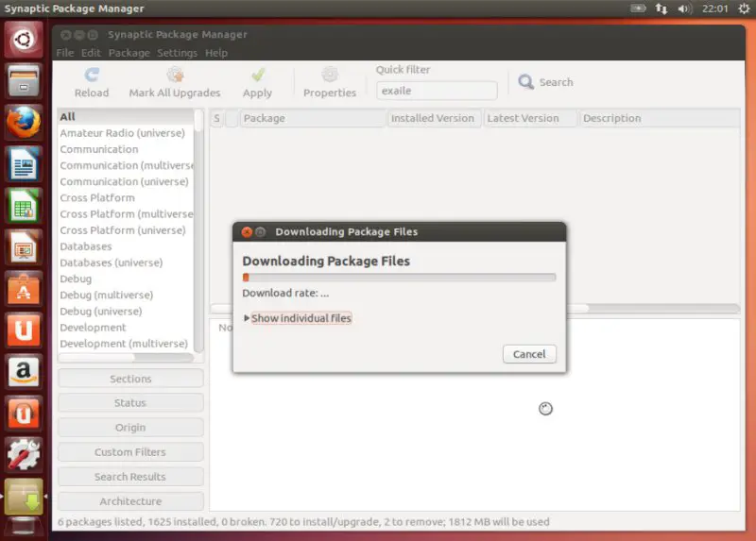Open Amazon launcher icon
The height and width of the screenshot is (541, 756).
[x=23, y=372]
